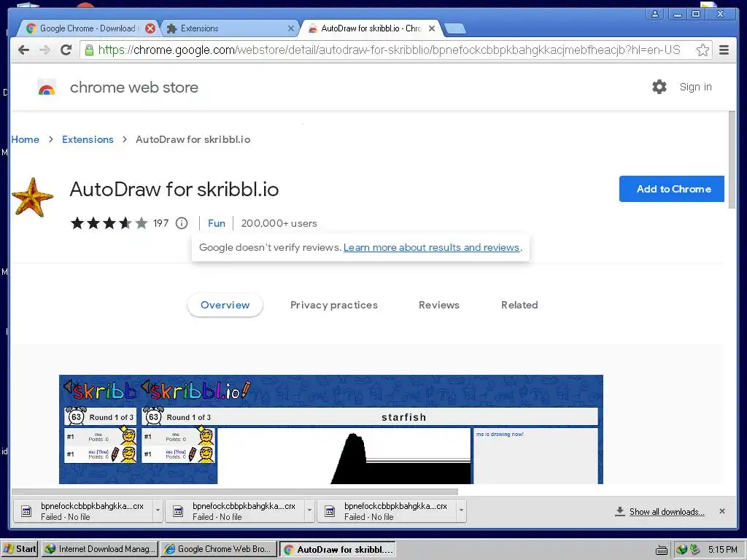Open the first download item's dropdown arrow
Viewport: 747px width, 560px height.
(x=158, y=510)
